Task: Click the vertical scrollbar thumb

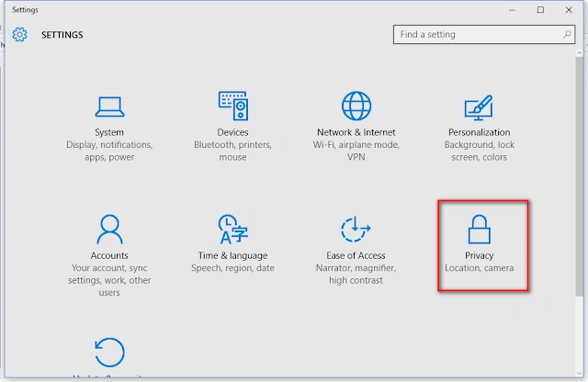Action: [x=580, y=176]
